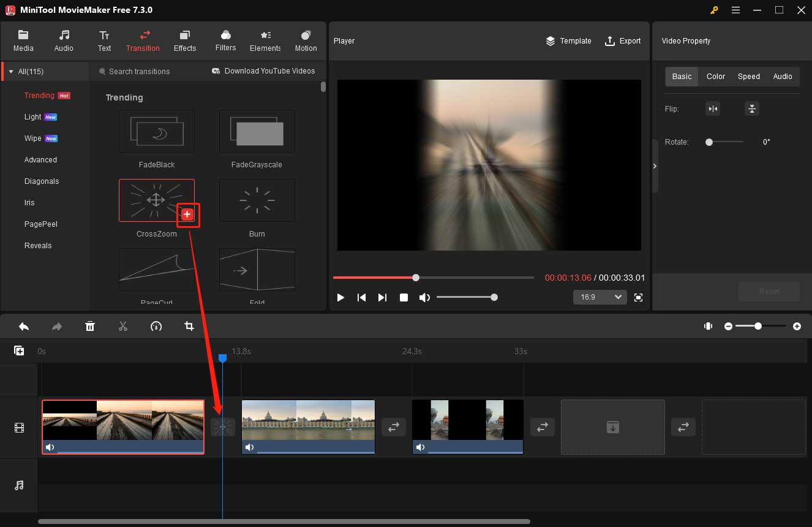
Task: Select the Diagonals transition category
Action: 42,181
